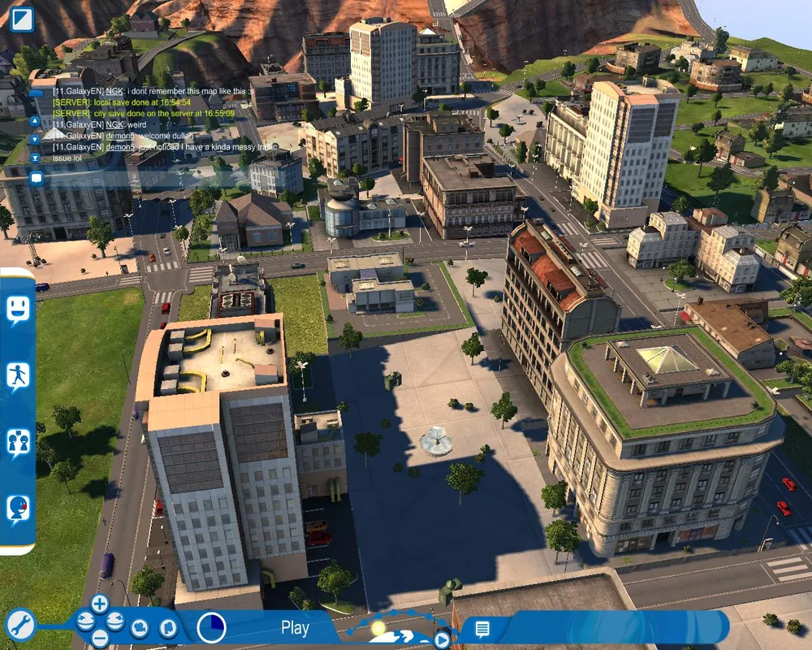Image resolution: width=812 pixels, height=650 pixels.
Task: Click the Play label in bottom bar
Action: click(x=295, y=628)
